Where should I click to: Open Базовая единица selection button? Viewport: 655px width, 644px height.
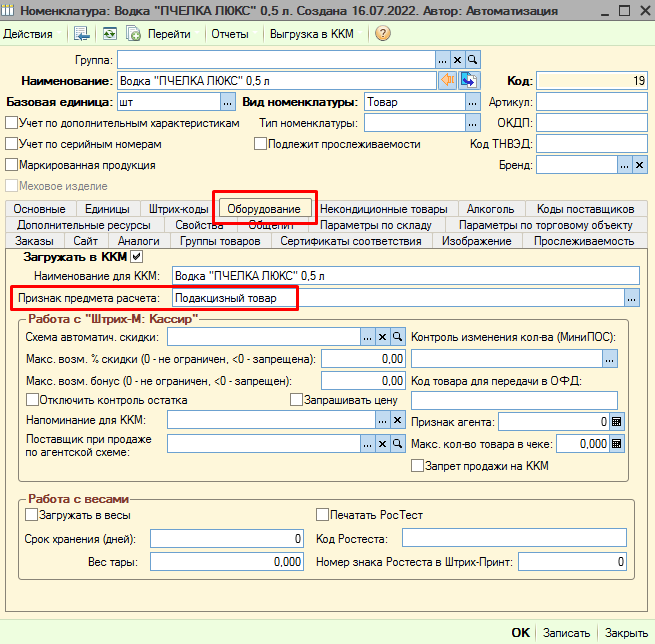(228, 102)
